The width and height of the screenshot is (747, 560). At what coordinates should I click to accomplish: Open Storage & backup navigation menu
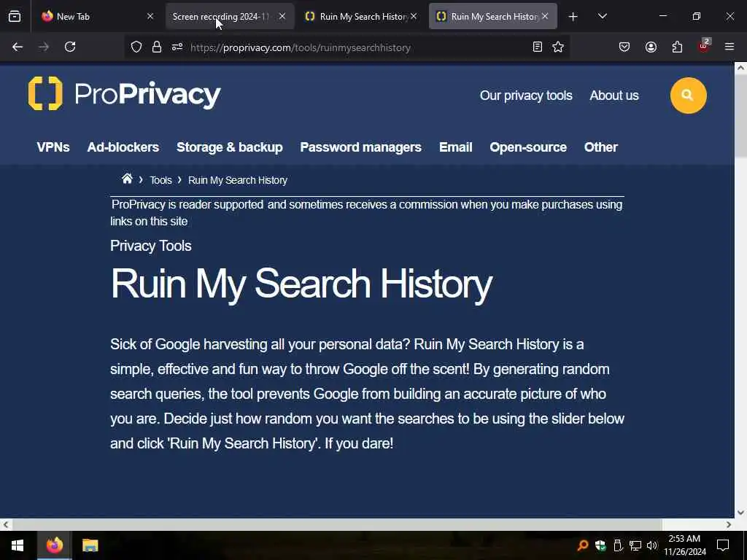[x=230, y=147]
